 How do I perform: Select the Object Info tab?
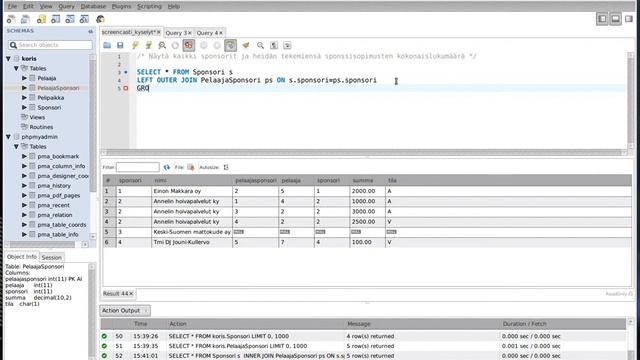point(22,257)
